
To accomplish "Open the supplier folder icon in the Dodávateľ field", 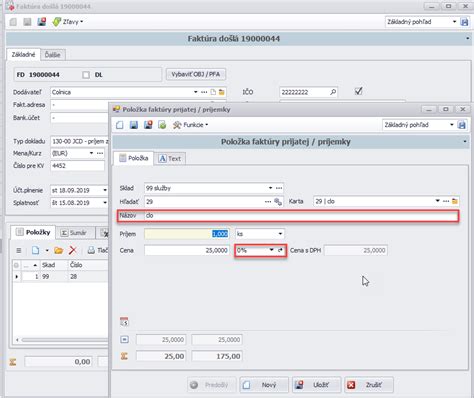I will point(222,92).
